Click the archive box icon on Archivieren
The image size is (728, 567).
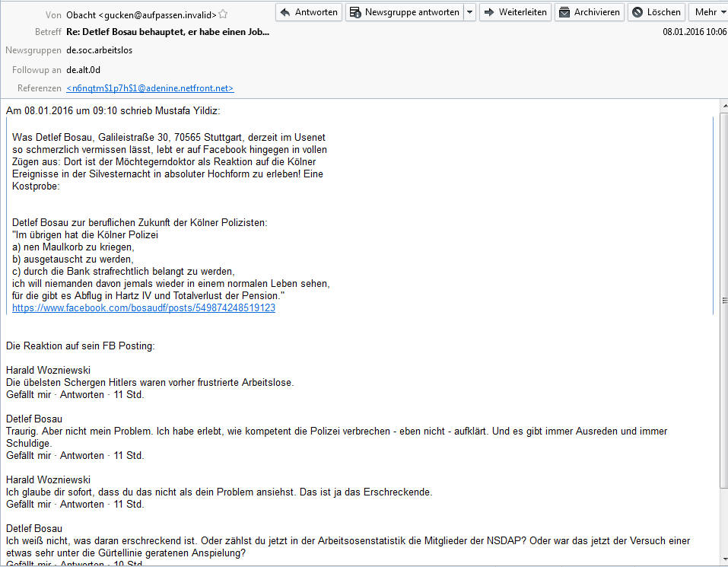tap(564, 12)
